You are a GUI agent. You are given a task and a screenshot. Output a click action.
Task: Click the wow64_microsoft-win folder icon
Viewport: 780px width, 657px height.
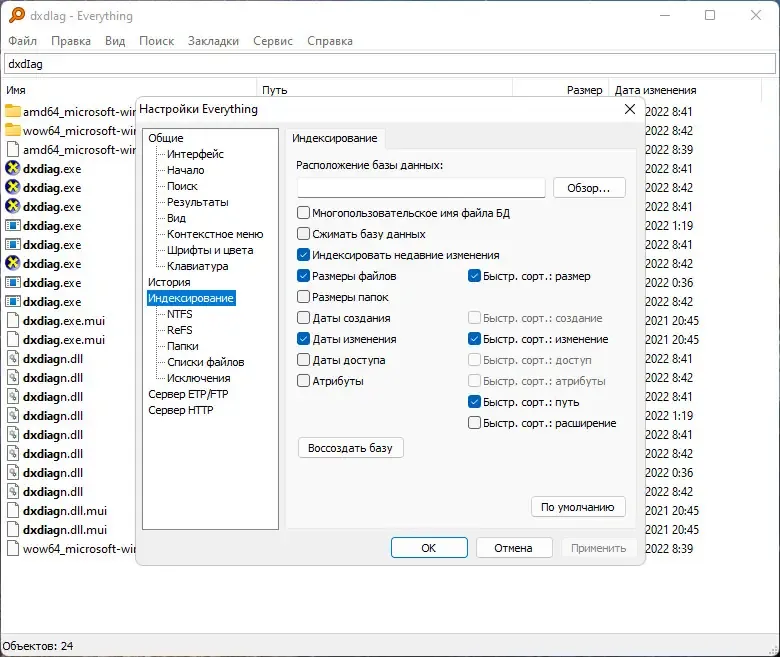click(13, 130)
